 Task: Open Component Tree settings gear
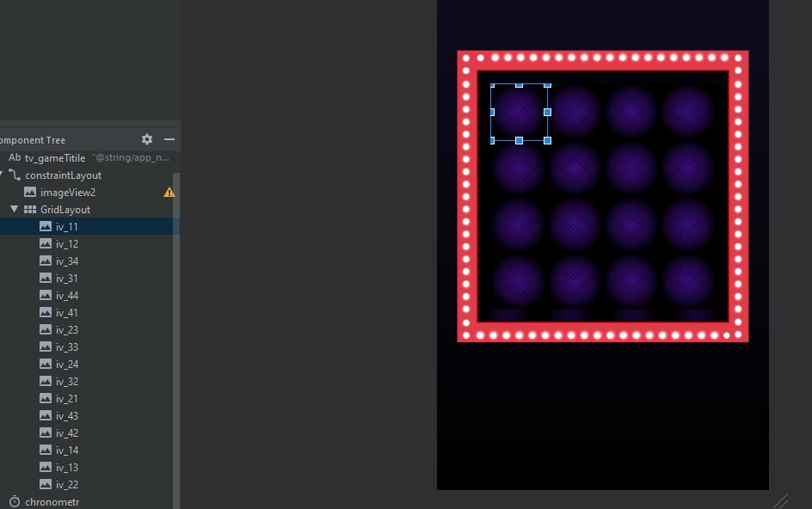pos(147,139)
